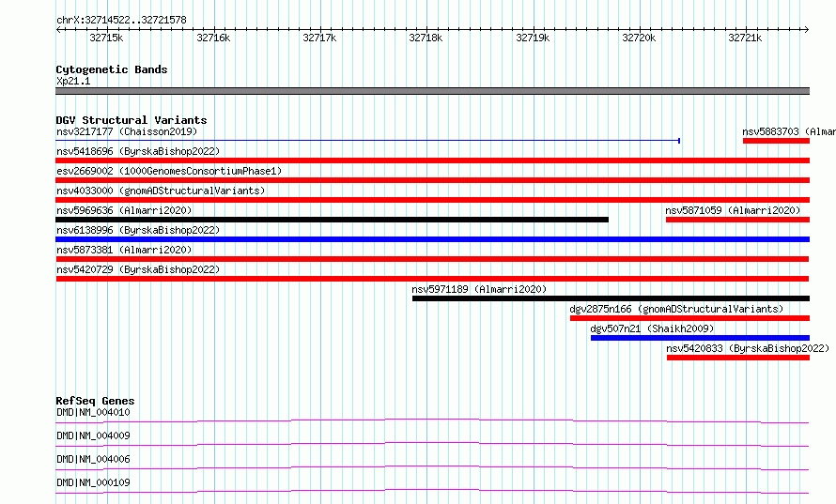Click the nsv3217177 (Chaisson2019) variant label
This screenshot has height=504, width=836.
[x=127, y=131]
